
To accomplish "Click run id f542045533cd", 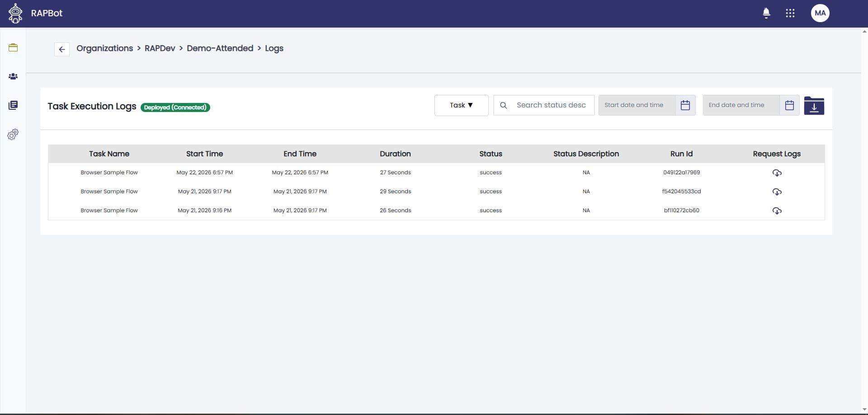I will point(681,191).
